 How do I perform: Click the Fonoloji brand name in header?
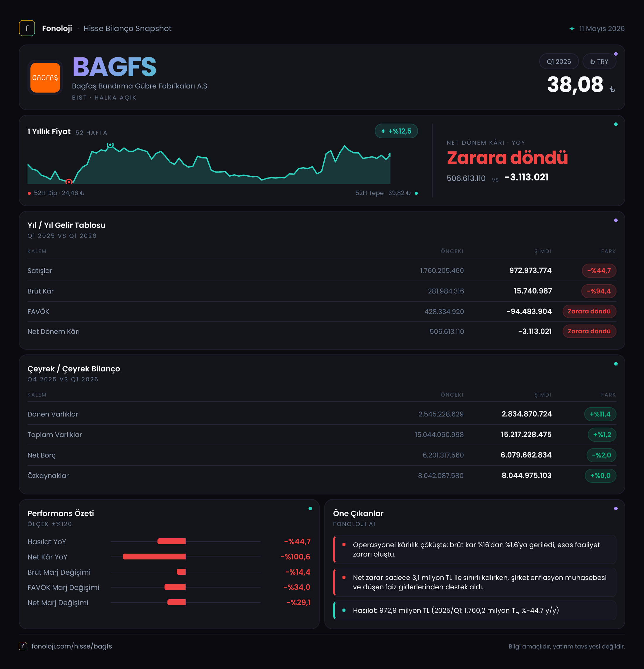(57, 28)
